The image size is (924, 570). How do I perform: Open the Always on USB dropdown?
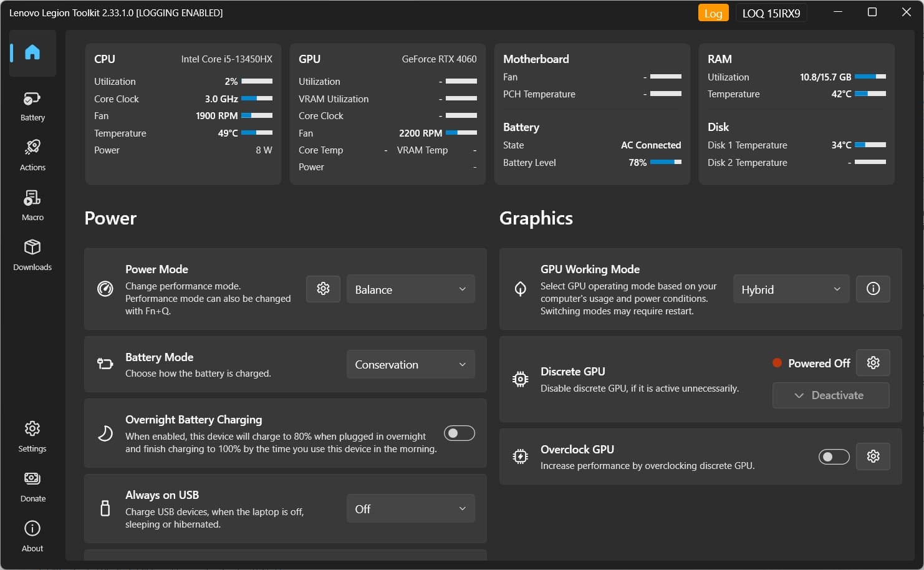pyautogui.click(x=411, y=509)
